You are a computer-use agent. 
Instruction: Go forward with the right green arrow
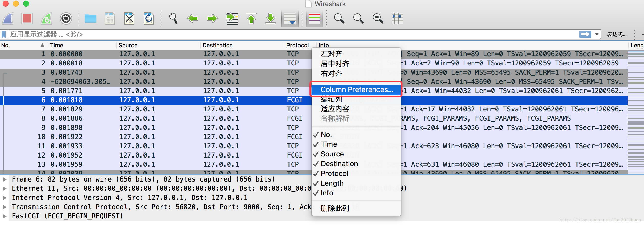212,18
